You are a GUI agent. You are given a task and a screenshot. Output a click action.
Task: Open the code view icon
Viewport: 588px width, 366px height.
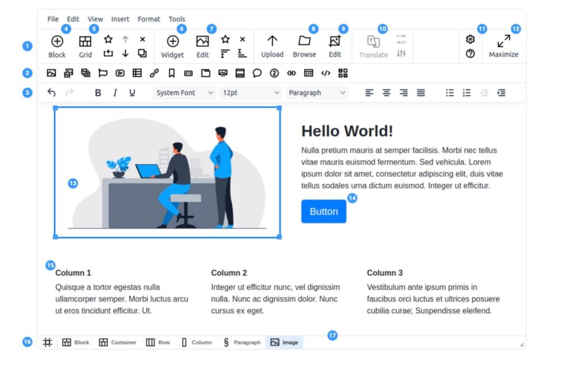click(326, 73)
